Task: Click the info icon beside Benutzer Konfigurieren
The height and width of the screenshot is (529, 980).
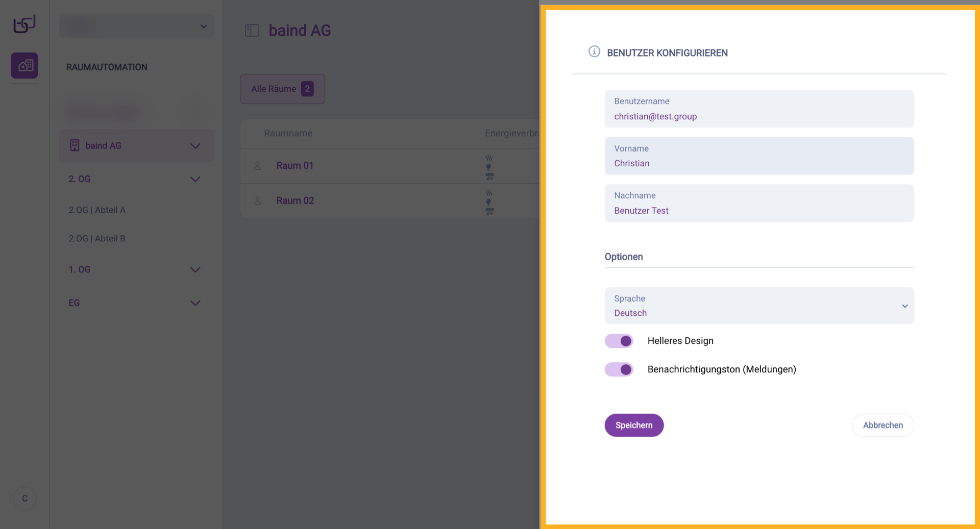Action: (594, 52)
